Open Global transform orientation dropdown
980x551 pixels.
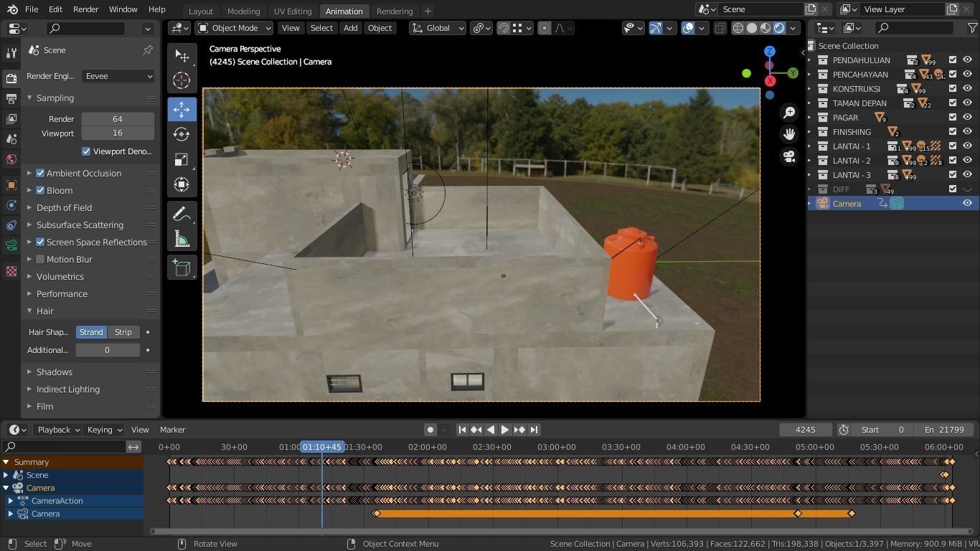(x=437, y=28)
